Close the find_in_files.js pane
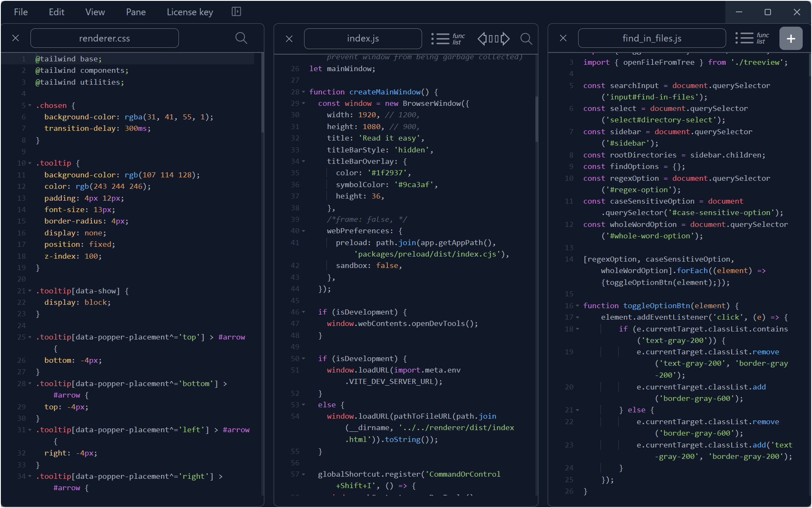 [563, 38]
